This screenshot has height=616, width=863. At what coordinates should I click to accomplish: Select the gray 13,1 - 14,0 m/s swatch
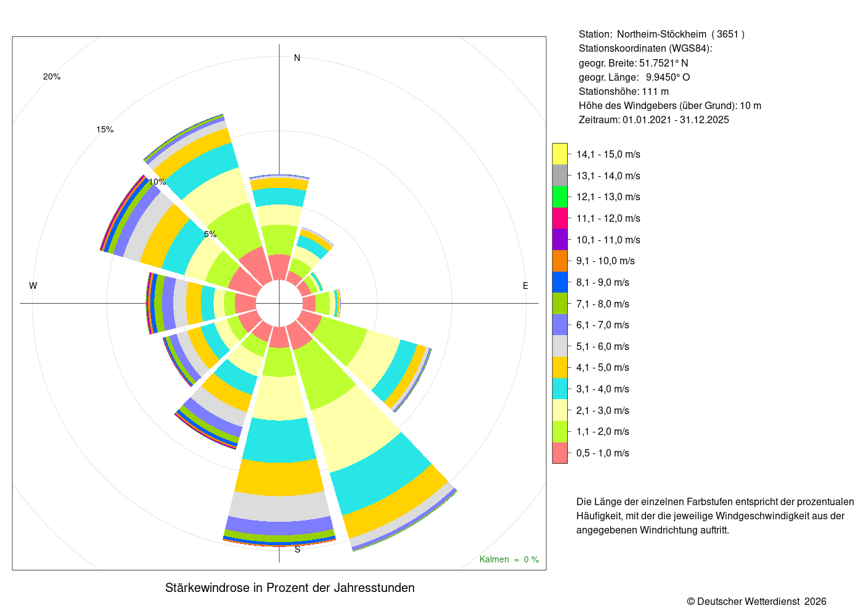tap(560, 176)
